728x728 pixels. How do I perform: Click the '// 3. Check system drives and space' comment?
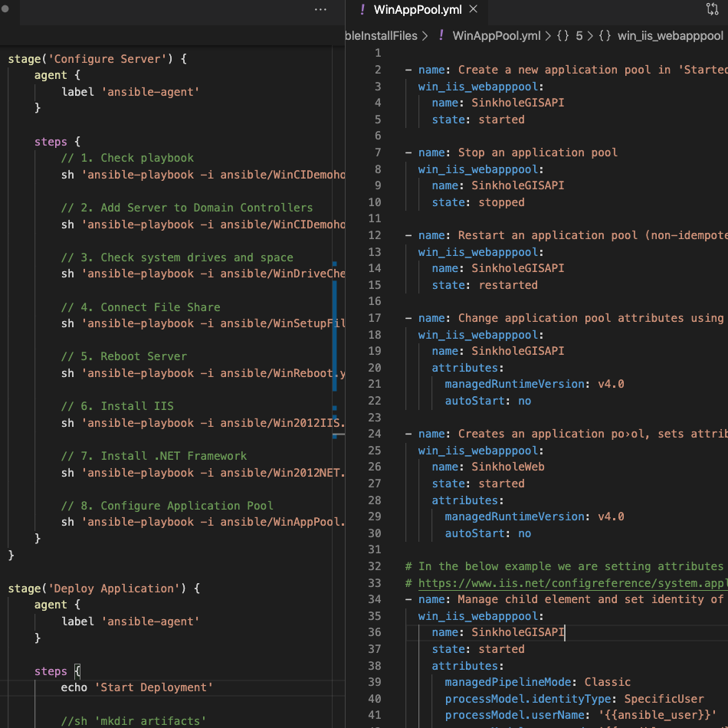coord(177,257)
